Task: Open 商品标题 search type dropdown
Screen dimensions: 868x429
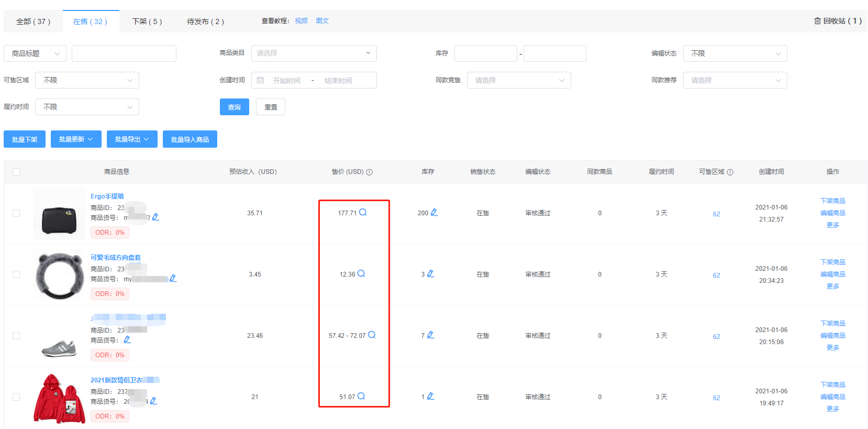Action: pos(35,53)
